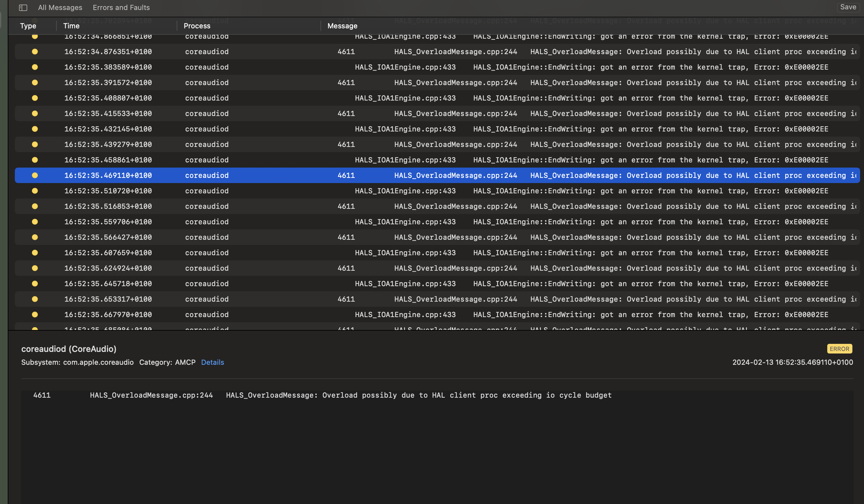Open the Details link
Screen dimensions: 864x504
click(x=212, y=362)
